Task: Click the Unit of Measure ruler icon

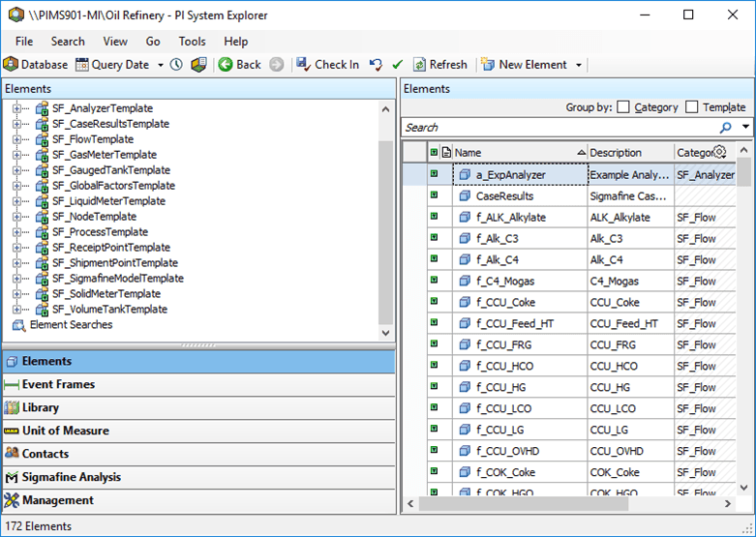Action: pos(12,431)
